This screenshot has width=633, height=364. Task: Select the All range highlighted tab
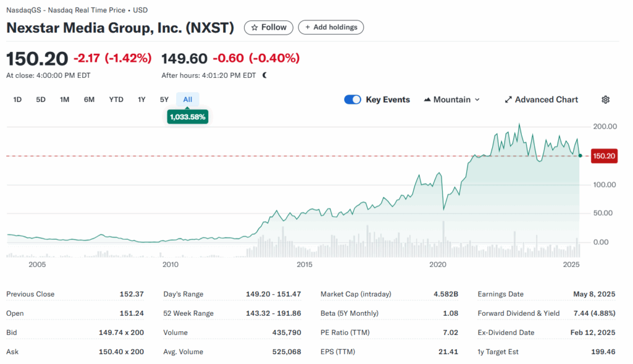(187, 99)
